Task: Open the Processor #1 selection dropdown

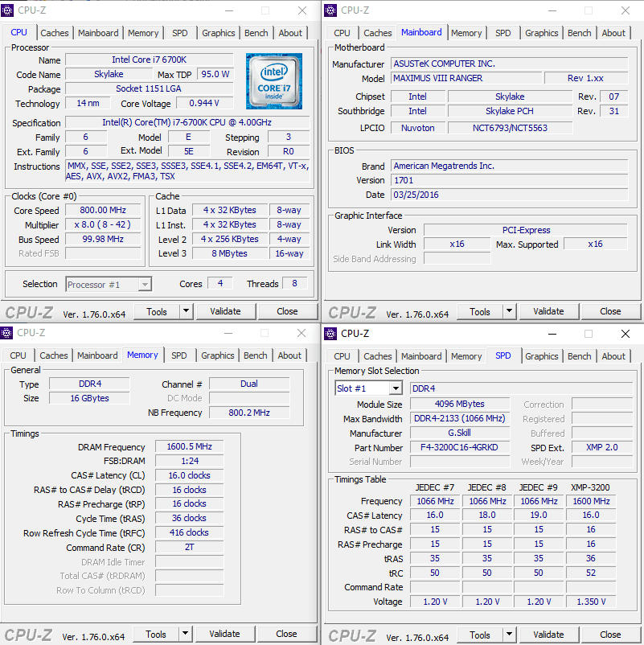Action: [109, 284]
